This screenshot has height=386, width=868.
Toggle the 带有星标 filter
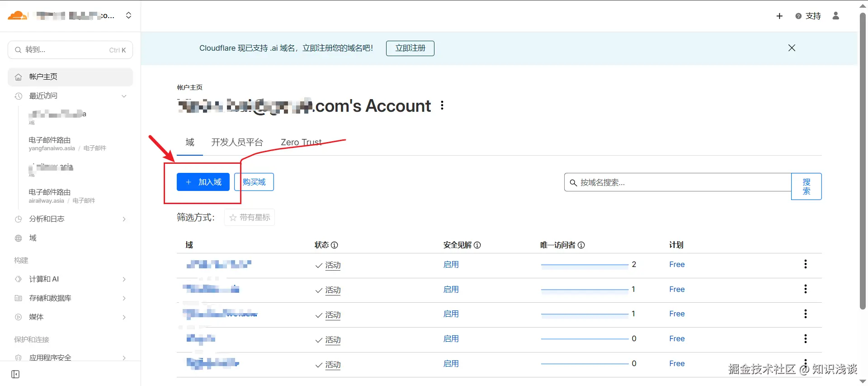pos(250,218)
